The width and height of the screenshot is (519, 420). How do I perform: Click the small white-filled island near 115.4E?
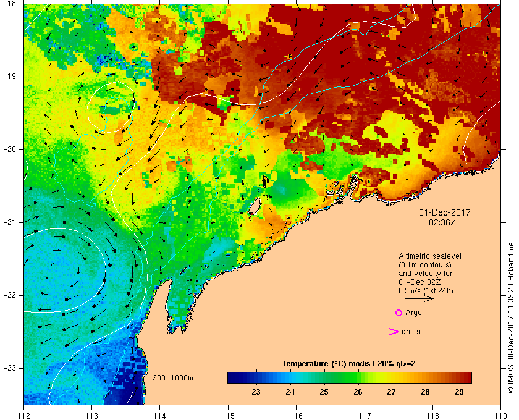254,207
